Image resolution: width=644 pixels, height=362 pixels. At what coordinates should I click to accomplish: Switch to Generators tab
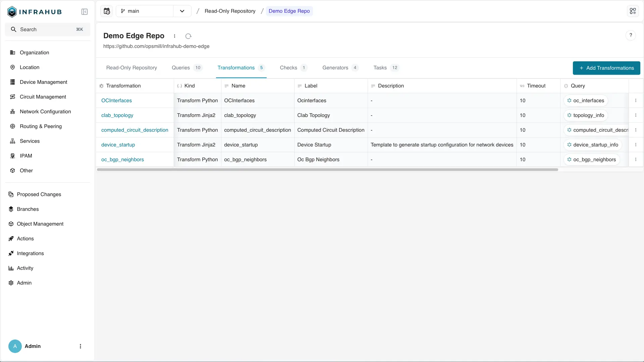coord(340,68)
